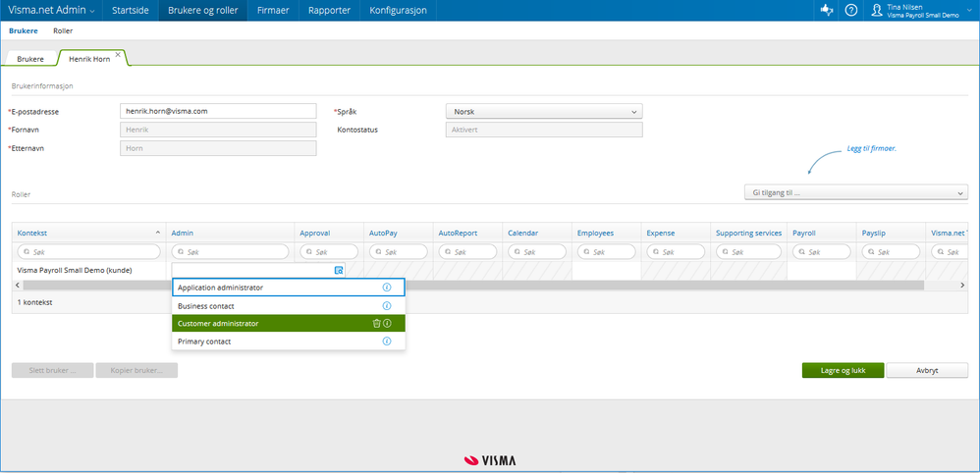The image size is (980, 473).
Task: Click the empty Employees cell in the row
Action: click(606, 271)
